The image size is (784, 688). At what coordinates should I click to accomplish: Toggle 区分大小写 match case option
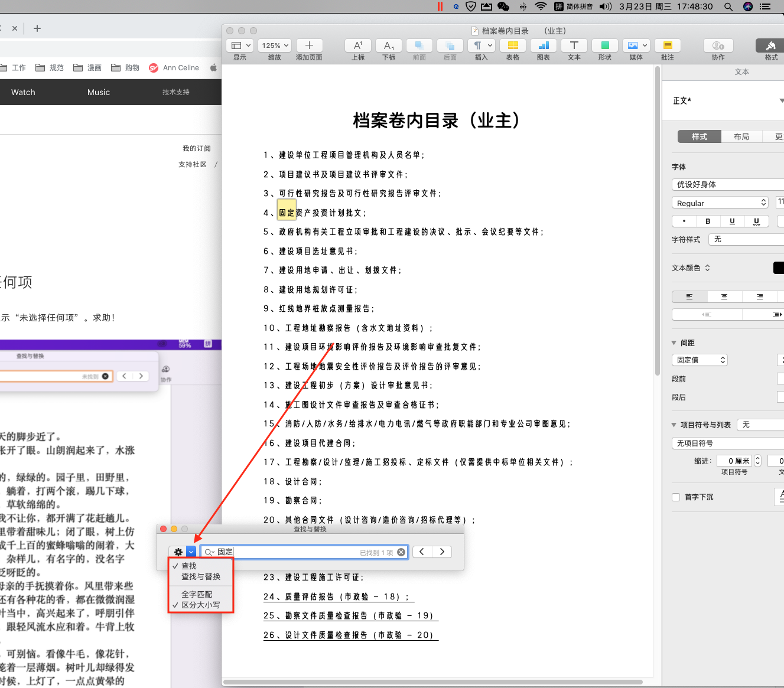(200, 605)
